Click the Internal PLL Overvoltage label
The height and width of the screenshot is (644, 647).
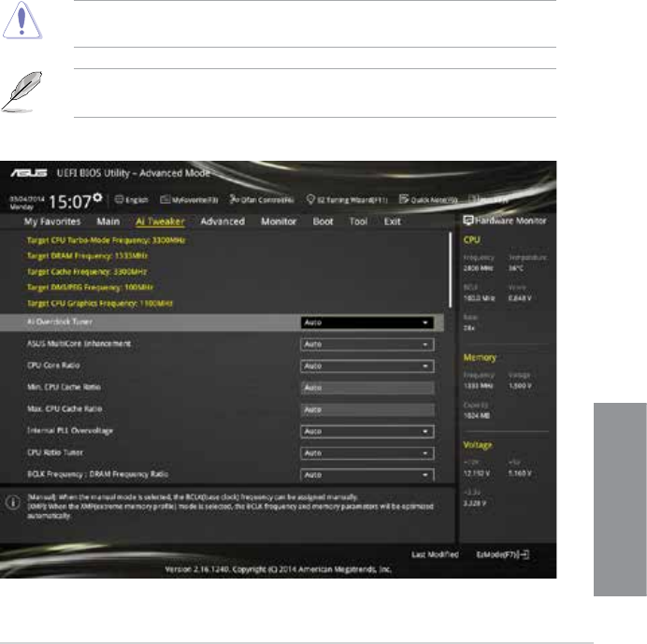(70, 431)
